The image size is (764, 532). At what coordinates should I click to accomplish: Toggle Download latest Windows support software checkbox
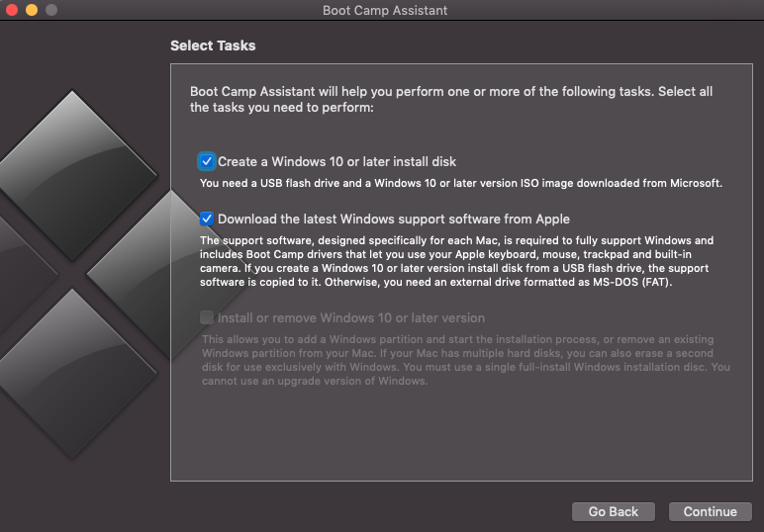(x=207, y=219)
